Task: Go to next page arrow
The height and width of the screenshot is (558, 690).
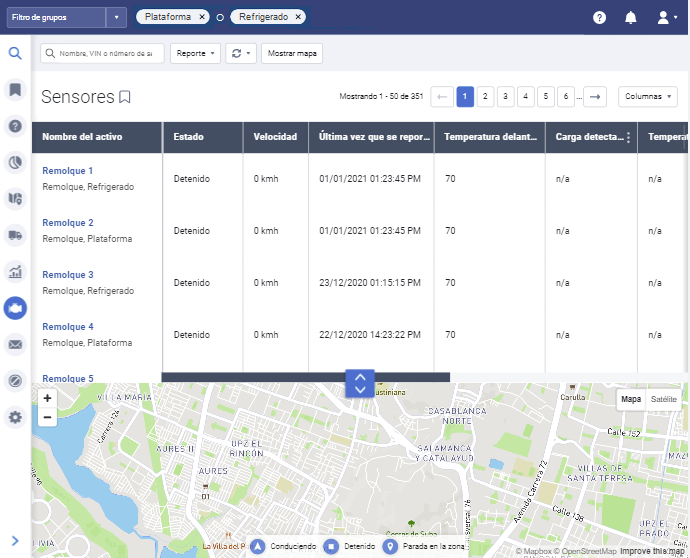Action: point(595,96)
